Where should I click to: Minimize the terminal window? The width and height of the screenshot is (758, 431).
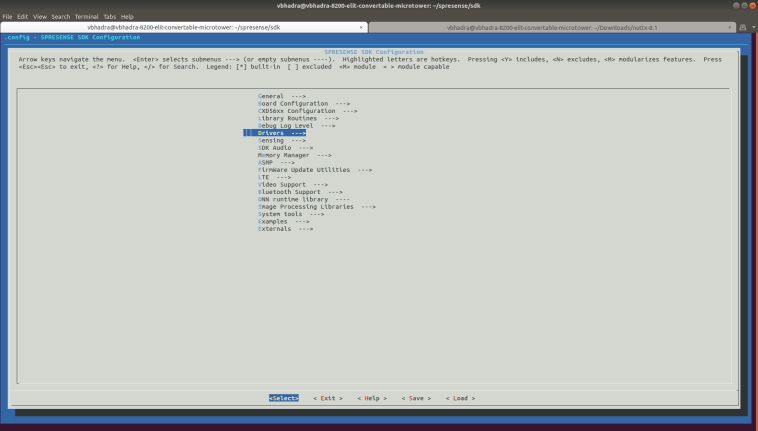point(736,6)
